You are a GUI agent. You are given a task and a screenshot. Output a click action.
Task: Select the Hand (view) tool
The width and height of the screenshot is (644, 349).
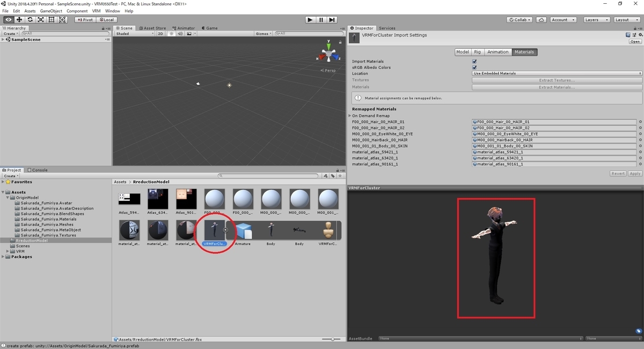[8, 20]
